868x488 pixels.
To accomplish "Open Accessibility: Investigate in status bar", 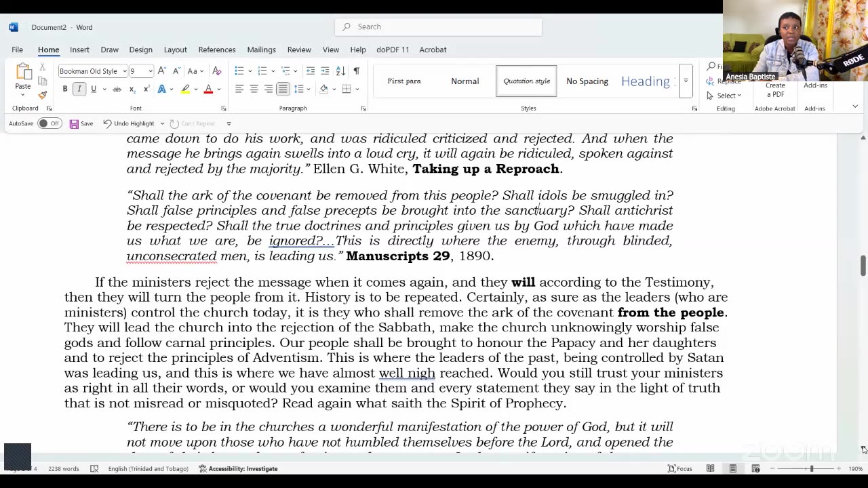I will (x=238, y=468).
